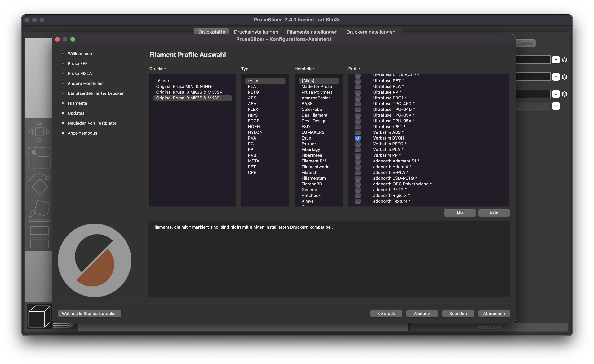This screenshot has height=364, width=594.
Task: Switch to the 3D editor cube view icon
Action: [x=39, y=316]
